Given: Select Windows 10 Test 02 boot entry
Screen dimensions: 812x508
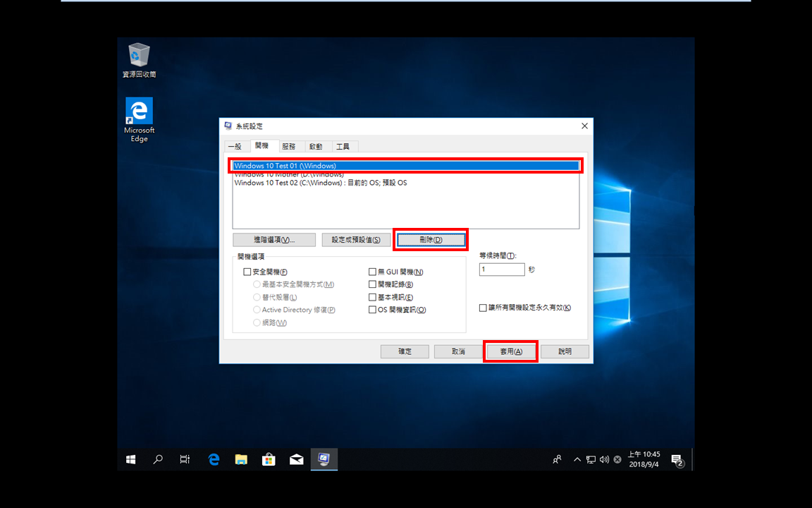Looking at the screenshot, I should click(405, 183).
